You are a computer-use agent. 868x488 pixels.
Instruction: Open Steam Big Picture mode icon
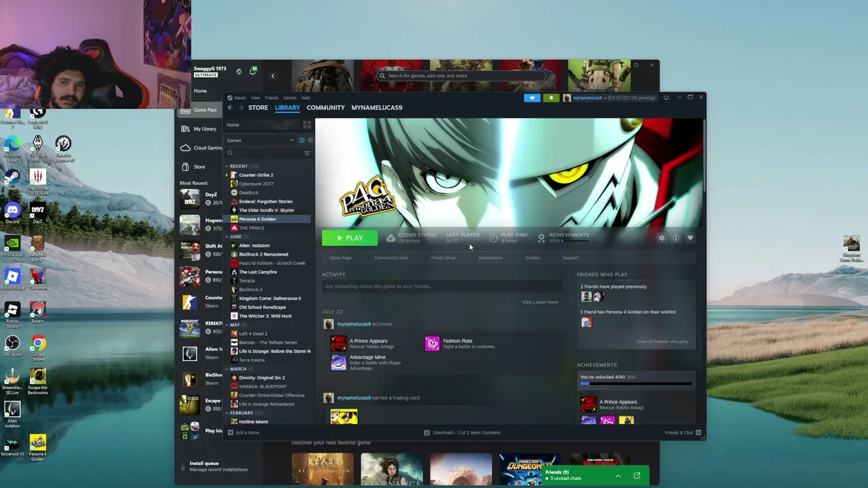(666, 98)
